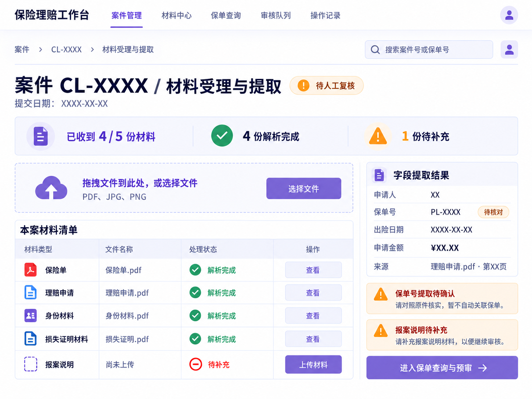Click the arrow icon on 进入保单查询与预审 button
Screen dimensions: 532x399
483,368
